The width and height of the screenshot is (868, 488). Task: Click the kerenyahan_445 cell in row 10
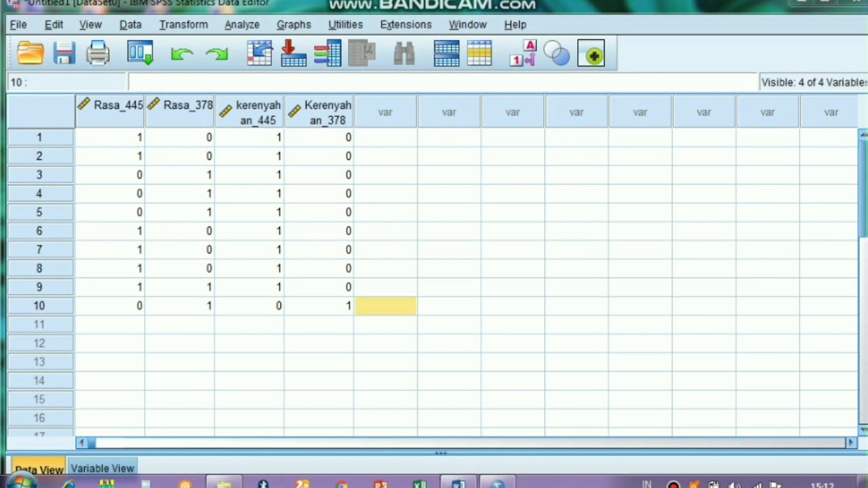tap(250, 306)
